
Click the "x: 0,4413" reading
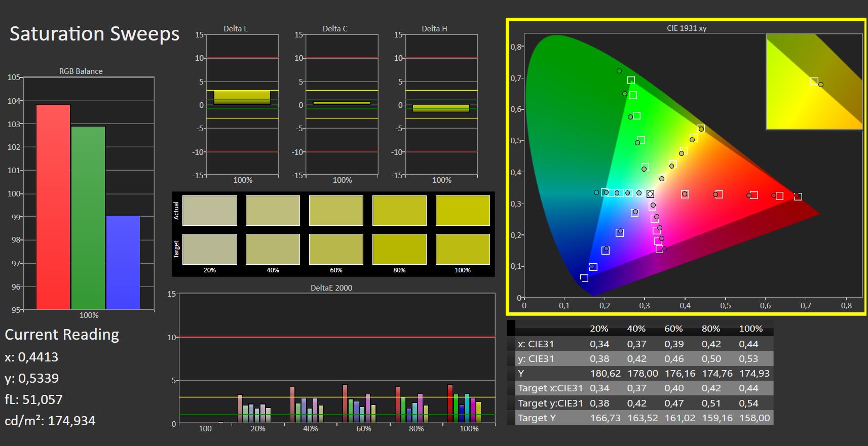pyautogui.click(x=31, y=357)
